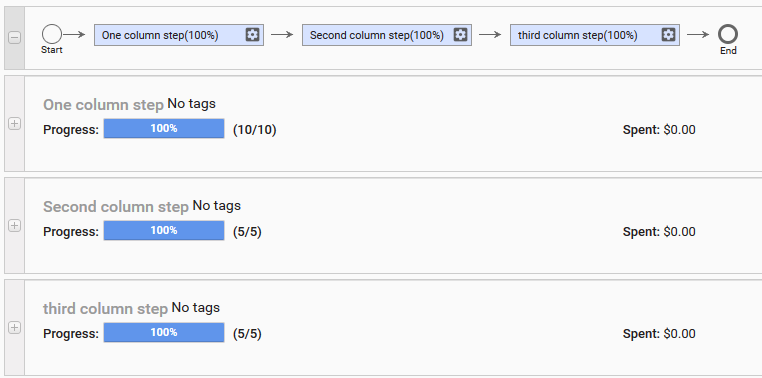
Task: Click No tags beside One column step
Action: pyautogui.click(x=191, y=104)
